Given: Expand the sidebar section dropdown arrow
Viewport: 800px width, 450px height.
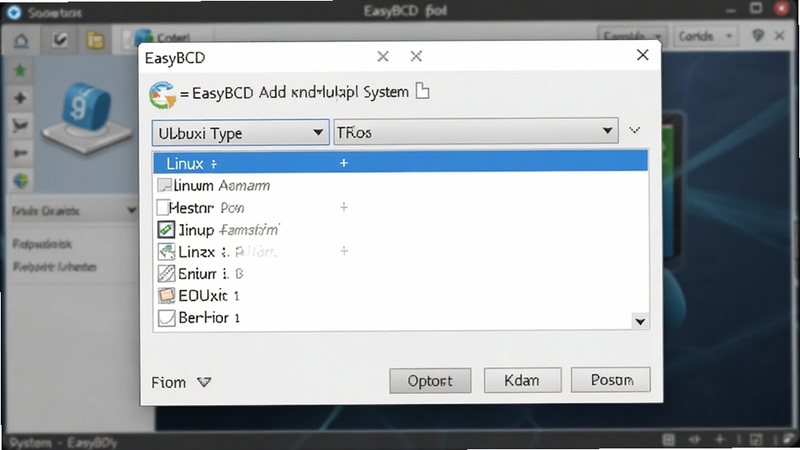Looking at the screenshot, I should (132, 210).
